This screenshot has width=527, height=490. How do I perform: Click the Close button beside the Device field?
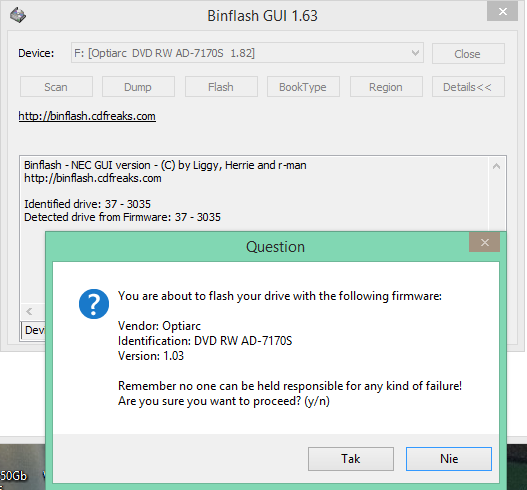click(x=468, y=54)
